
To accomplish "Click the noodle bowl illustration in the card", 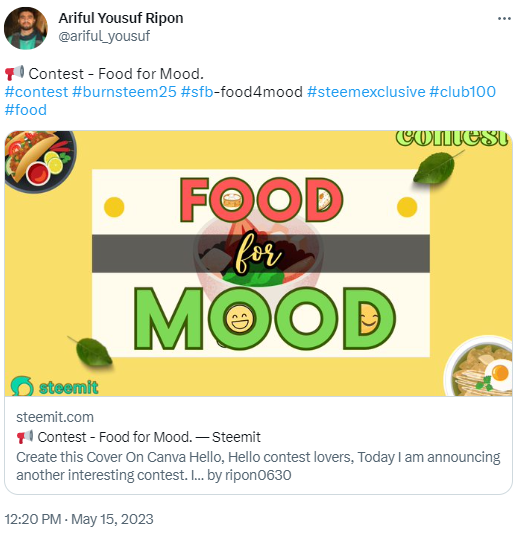I will (478, 366).
